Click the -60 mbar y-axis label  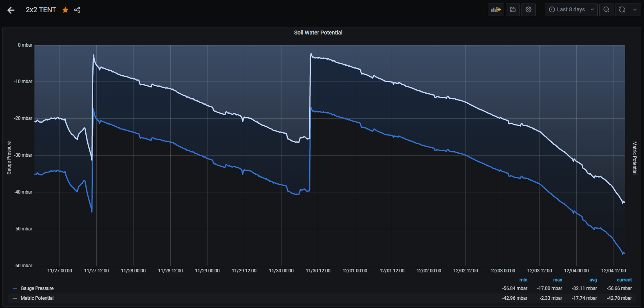(x=23, y=266)
